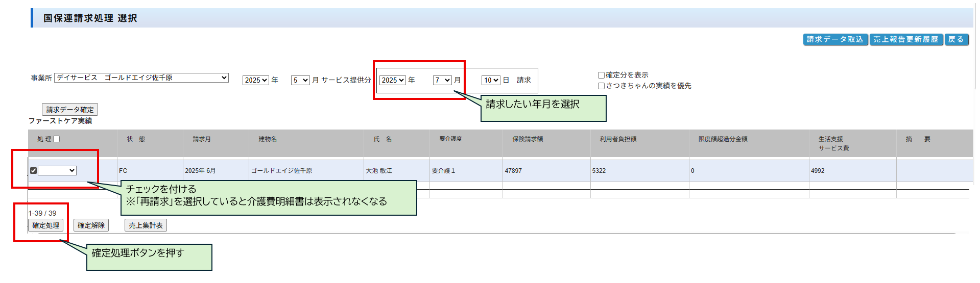Open the 売上集計表 report

click(x=146, y=225)
